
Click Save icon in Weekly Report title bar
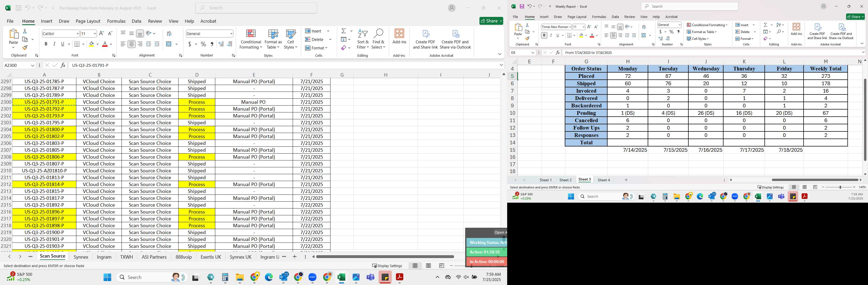click(x=522, y=6)
